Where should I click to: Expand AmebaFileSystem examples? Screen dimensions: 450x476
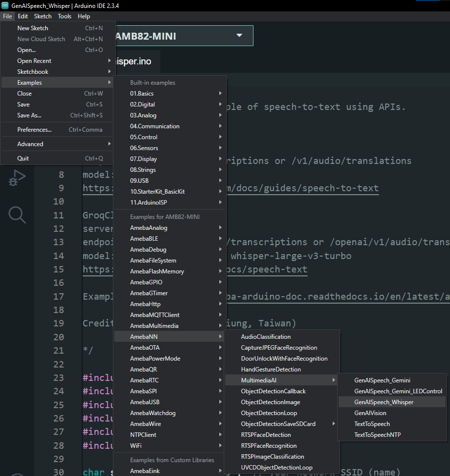coord(170,261)
